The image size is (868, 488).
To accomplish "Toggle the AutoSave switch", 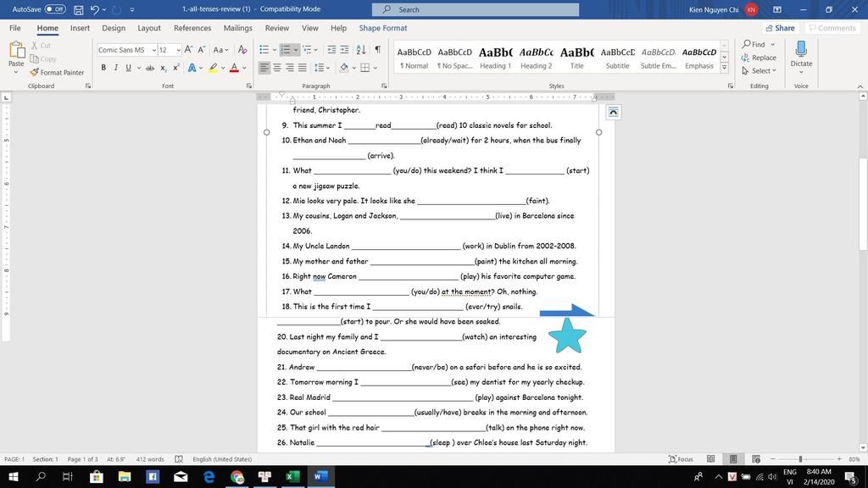I will pyautogui.click(x=55, y=9).
